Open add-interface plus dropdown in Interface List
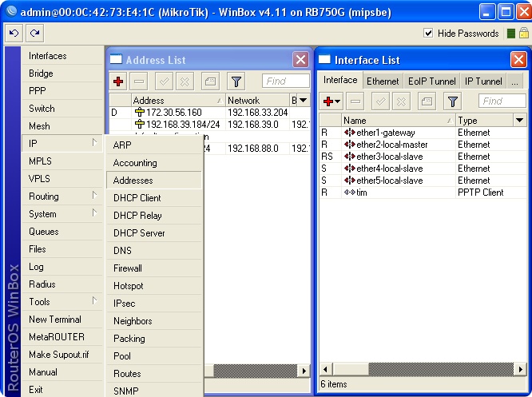 (332, 101)
